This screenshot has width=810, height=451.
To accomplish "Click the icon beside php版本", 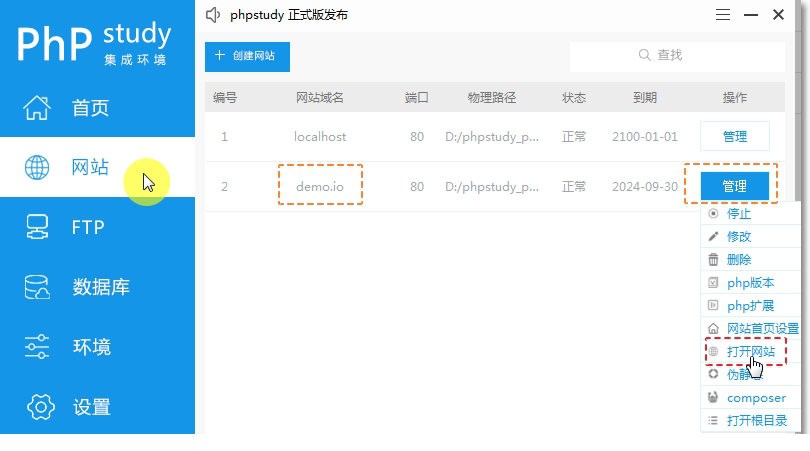I will 713,283.
